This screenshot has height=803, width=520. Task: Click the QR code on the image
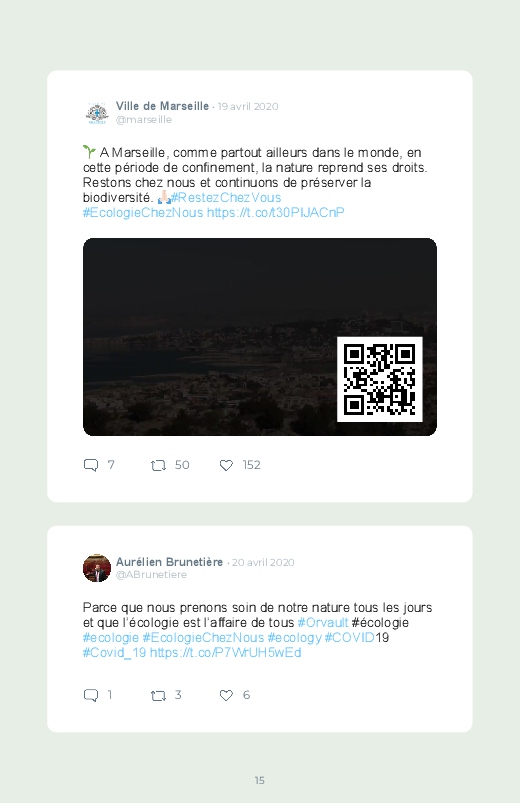click(380, 379)
